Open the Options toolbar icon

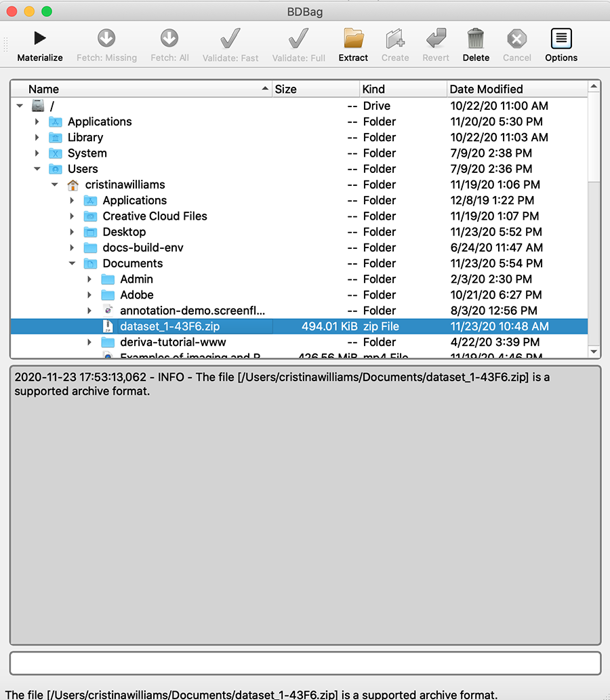(561, 39)
